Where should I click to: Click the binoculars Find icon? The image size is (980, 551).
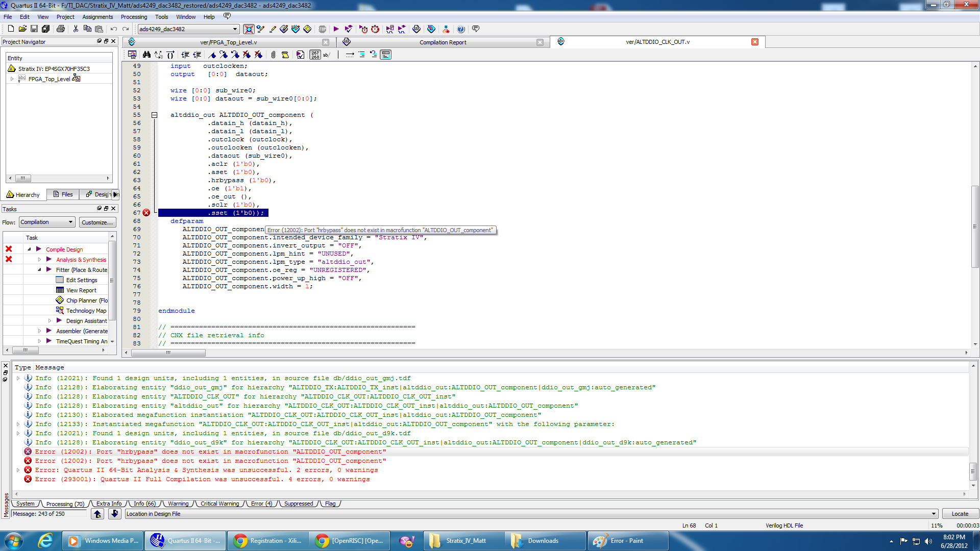146,55
